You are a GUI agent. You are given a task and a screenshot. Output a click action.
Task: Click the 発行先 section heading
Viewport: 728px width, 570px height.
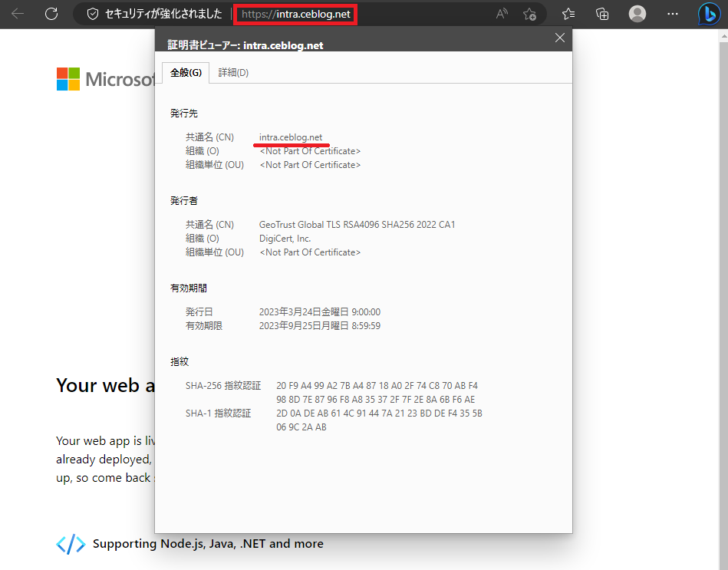(184, 114)
